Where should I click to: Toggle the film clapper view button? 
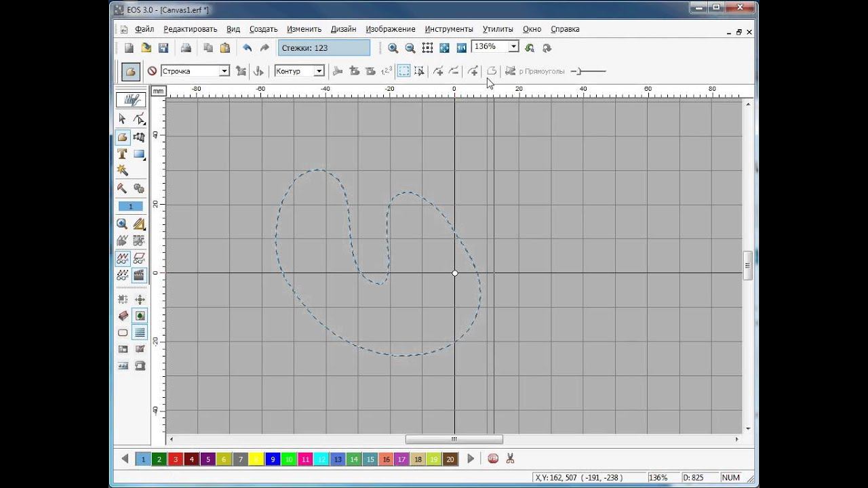pyautogui.click(x=139, y=274)
